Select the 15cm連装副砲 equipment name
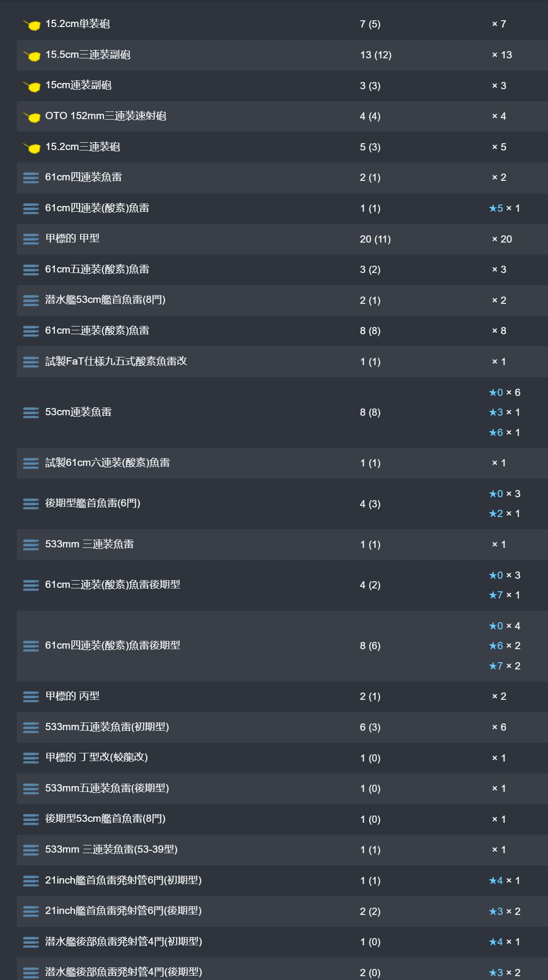Image resolution: width=548 pixels, height=980 pixels. pos(79,85)
